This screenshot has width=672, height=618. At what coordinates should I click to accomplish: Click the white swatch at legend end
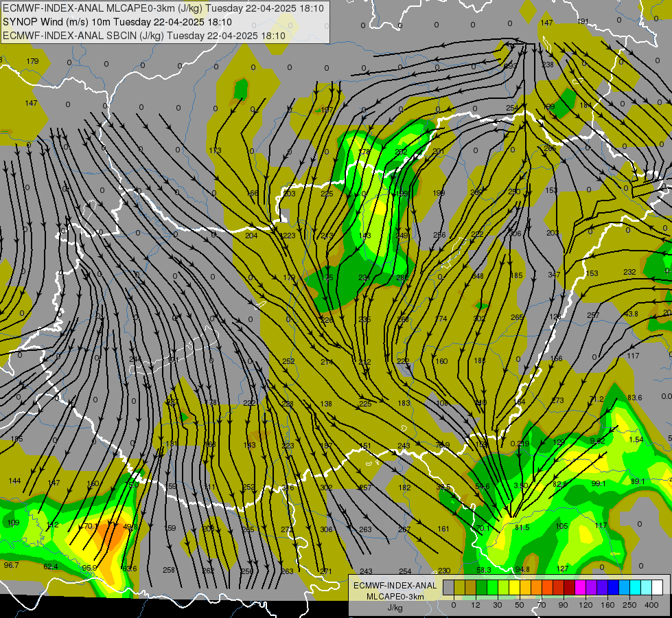pyautogui.click(x=657, y=588)
